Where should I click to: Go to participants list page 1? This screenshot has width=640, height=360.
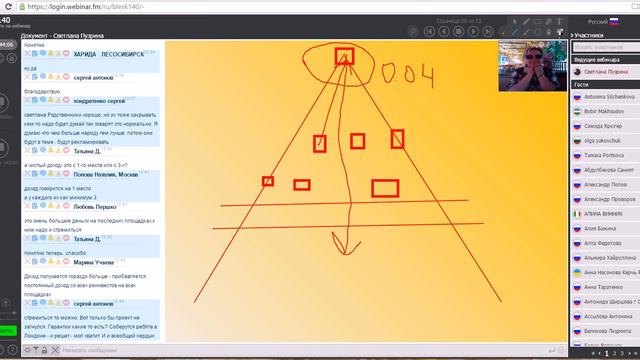[607, 353]
